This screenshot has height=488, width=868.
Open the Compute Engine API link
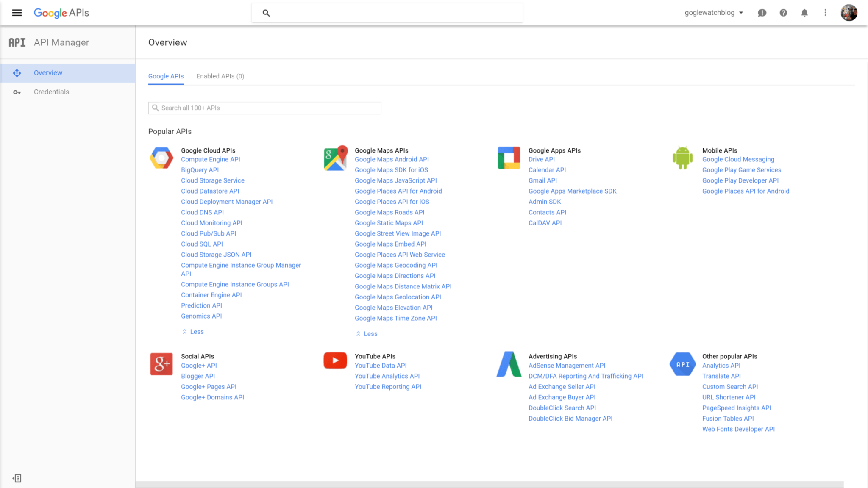(x=210, y=159)
